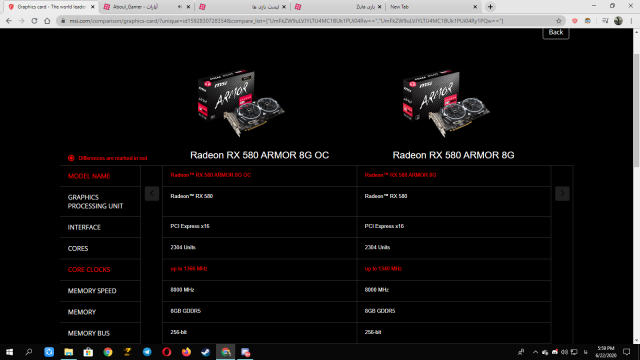Screen dimensions: 640x360
Task: Open File Explorer from the taskbar
Action: point(69,352)
